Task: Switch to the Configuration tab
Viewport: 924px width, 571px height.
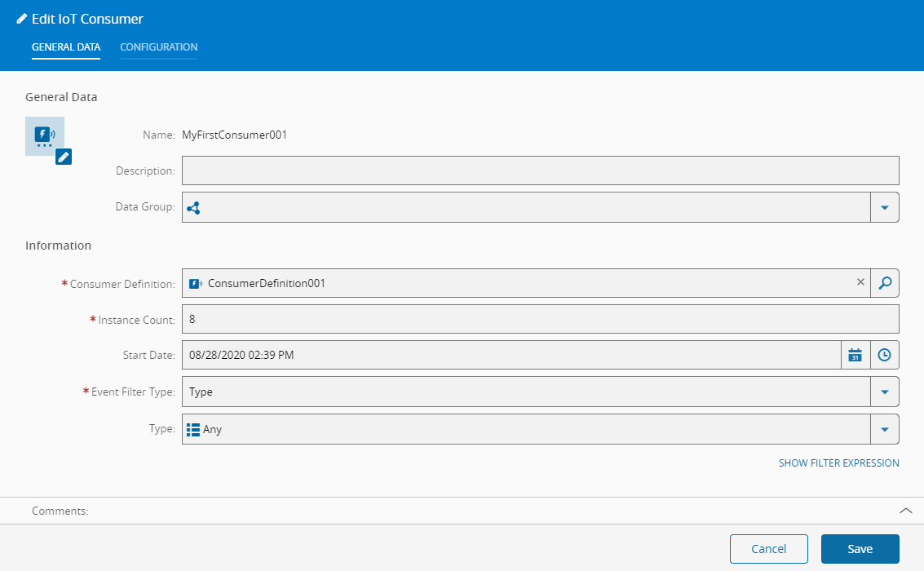Action: [158, 47]
